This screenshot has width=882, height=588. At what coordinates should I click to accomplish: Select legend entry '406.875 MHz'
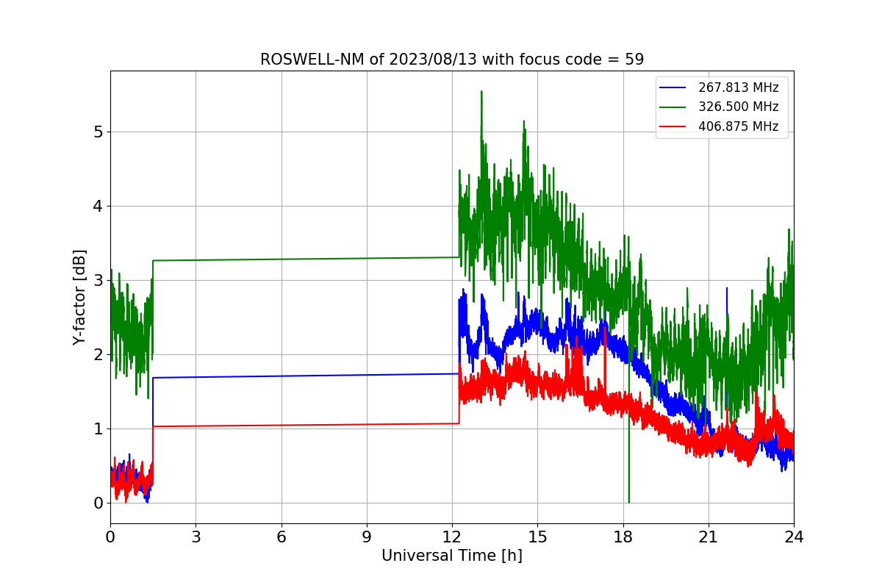pyautogui.click(x=738, y=126)
